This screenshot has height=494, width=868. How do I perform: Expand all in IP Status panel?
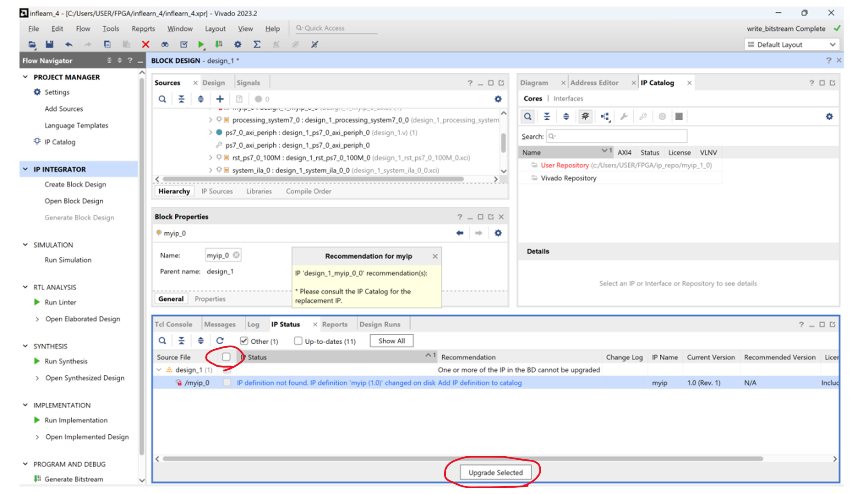click(201, 341)
